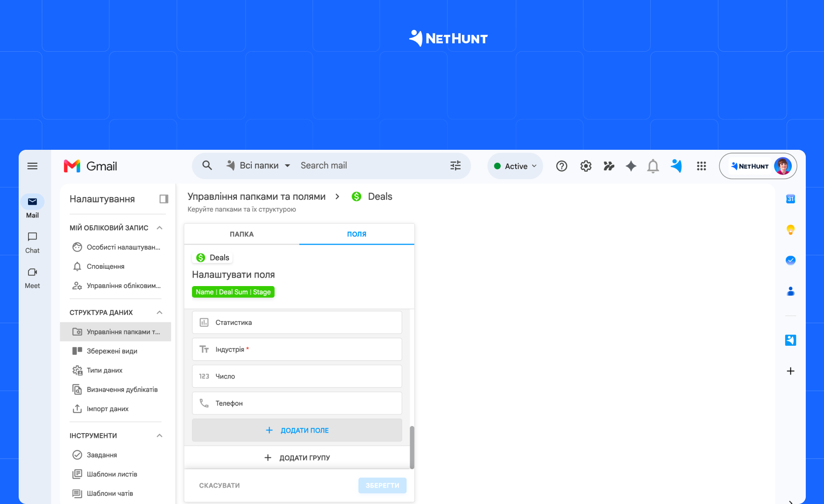This screenshot has width=824, height=504.
Task: Open Contacts side panel icon
Action: coord(790,291)
